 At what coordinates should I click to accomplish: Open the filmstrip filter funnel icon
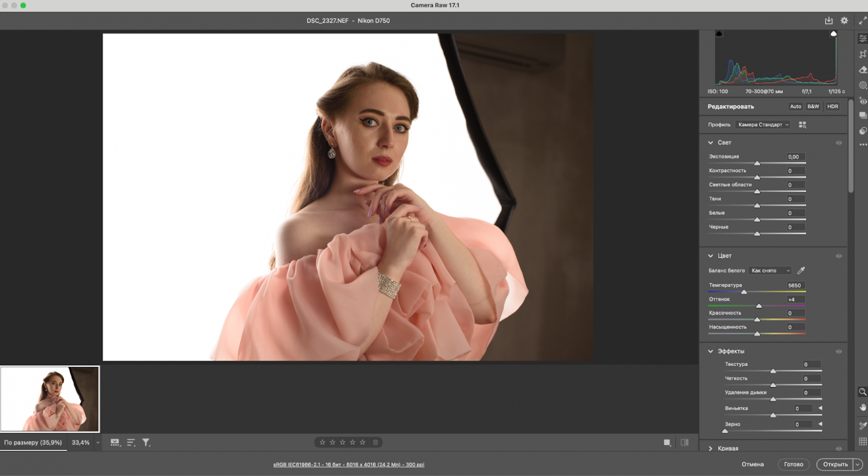point(146,443)
